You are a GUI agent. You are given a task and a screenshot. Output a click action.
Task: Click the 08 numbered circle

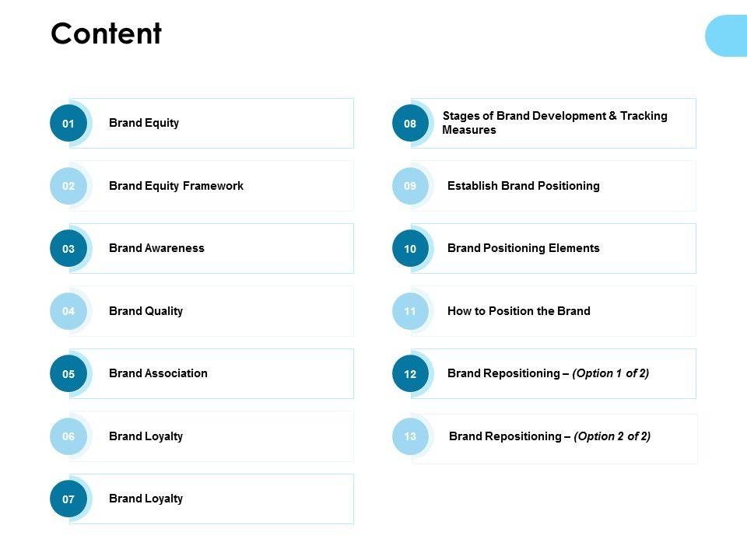click(410, 124)
